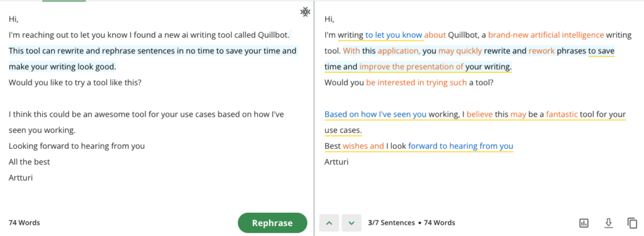
Task: Click the "3/7 Sentences" counter label
Action: (391, 223)
